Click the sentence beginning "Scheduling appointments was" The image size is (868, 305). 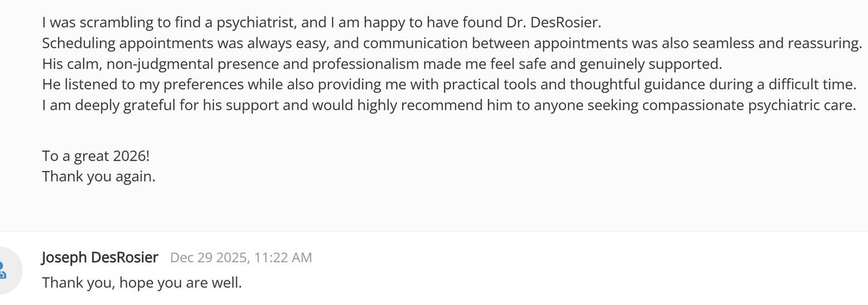click(x=448, y=43)
